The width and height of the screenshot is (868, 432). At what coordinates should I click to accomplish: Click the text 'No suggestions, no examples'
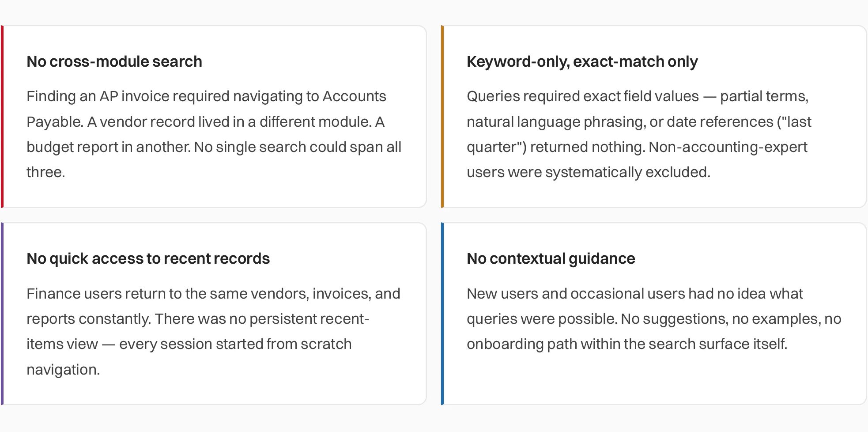721,318
